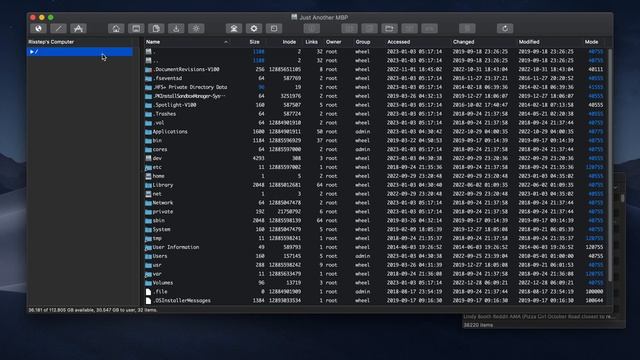The height and width of the screenshot is (360, 640).
Task: Click the globe Computer icon in toolbar
Action: click(38, 28)
